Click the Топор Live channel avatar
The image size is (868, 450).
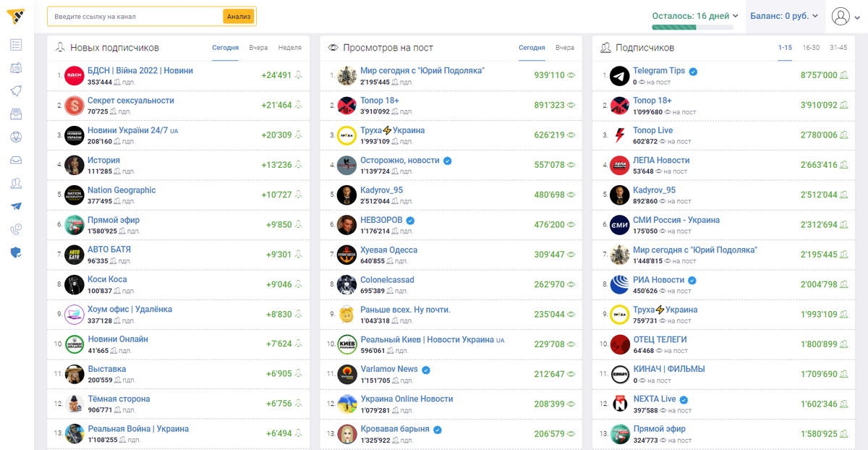[620, 135]
